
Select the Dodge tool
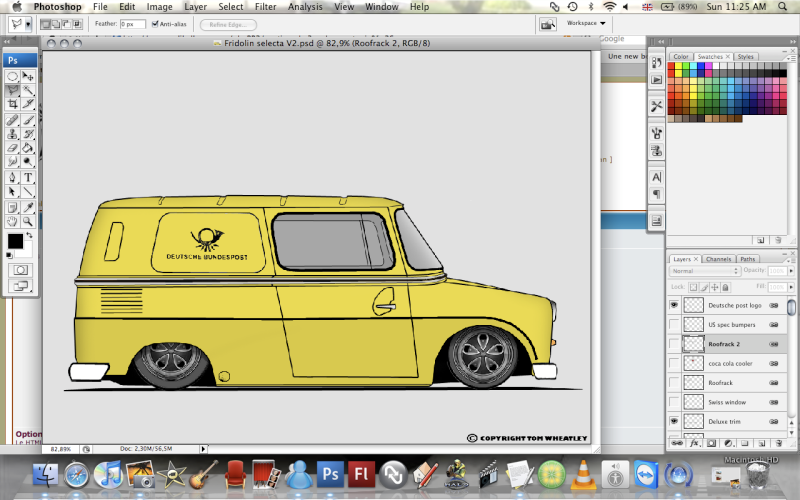(28, 162)
